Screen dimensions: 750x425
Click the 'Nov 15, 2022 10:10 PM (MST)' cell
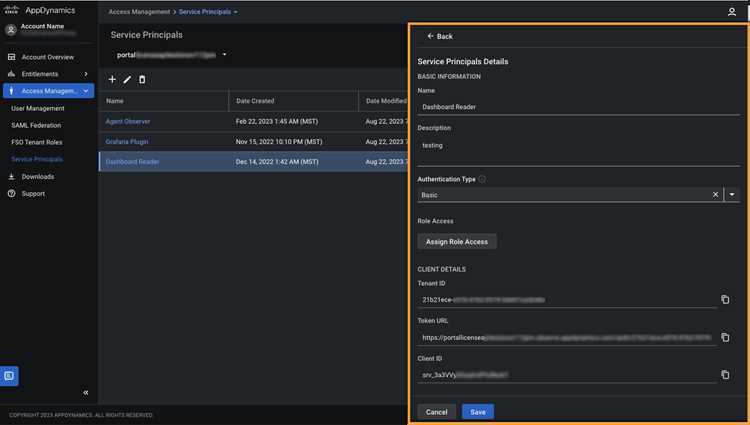279,142
